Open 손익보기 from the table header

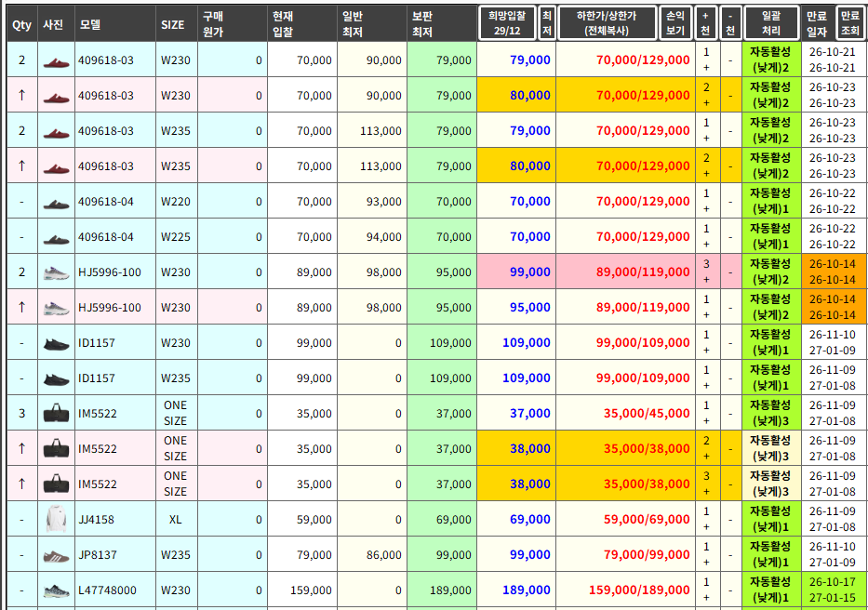point(675,23)
